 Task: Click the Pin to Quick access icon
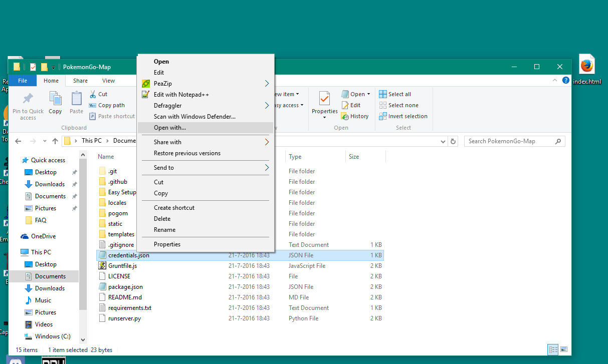[28, 99]
